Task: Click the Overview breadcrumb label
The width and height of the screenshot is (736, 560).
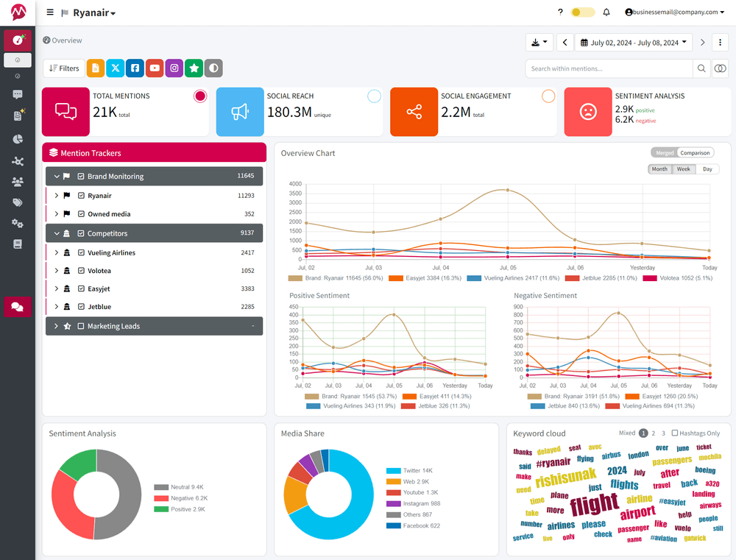Action: click(67, 40)
